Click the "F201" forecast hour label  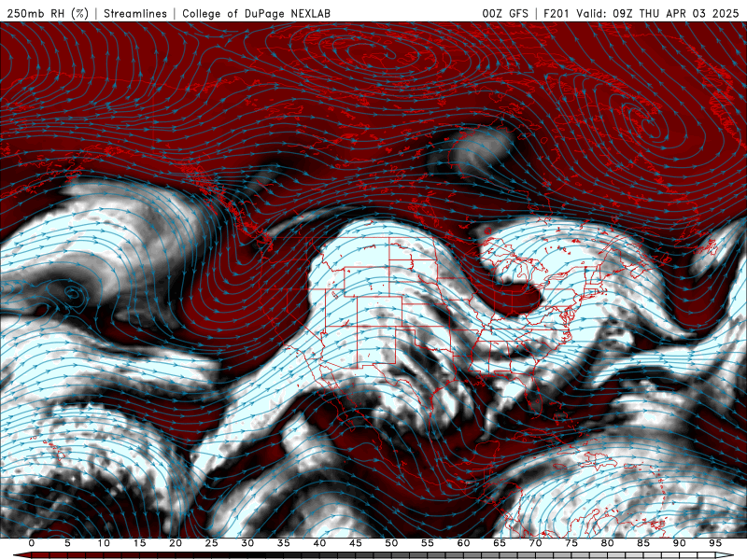point(557,13)
